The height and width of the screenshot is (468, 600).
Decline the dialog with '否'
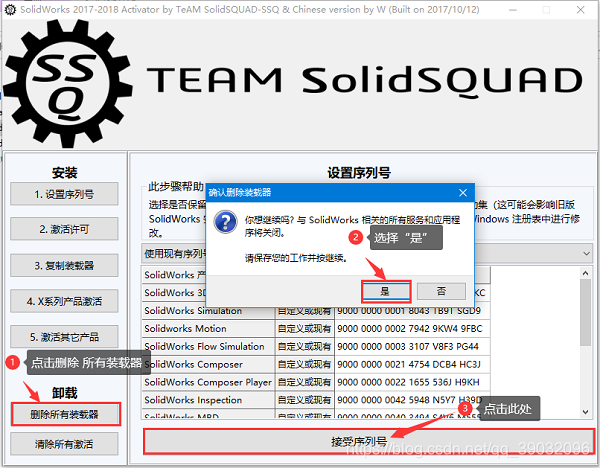click(x=441, y=292)
